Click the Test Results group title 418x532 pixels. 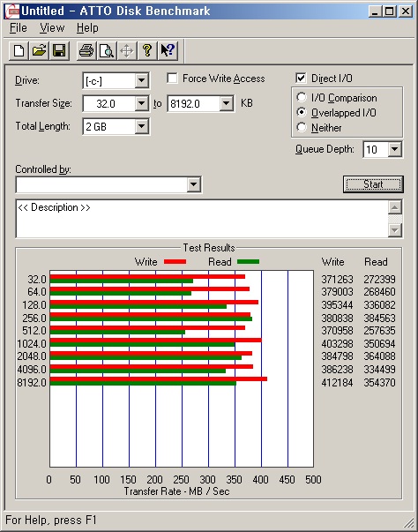pos(209,248)
